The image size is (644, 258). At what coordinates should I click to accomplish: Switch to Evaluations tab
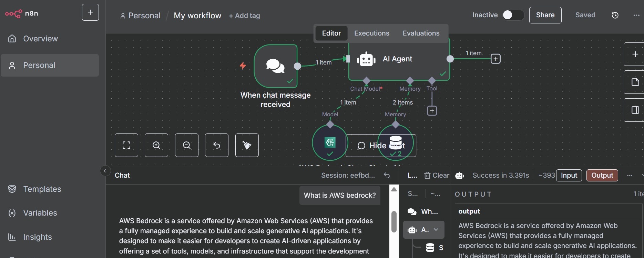point(421,33)
